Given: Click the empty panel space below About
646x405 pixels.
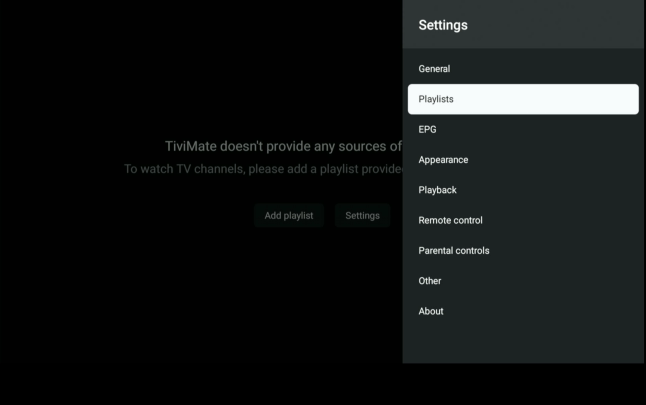Looking at the screenshot, I should 523,342.
